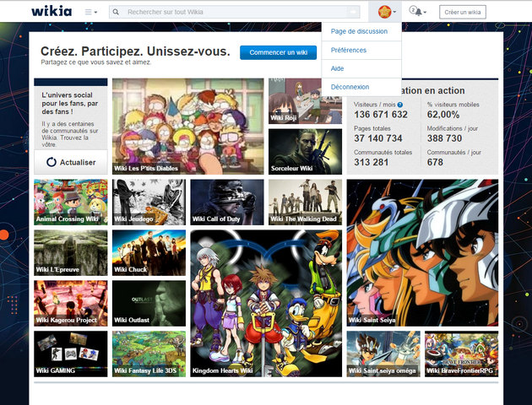This screenshot has height=405, width=532.
Task: Open Wiki The Walking Dead thumbnail
Action: (x=305, y=202)
